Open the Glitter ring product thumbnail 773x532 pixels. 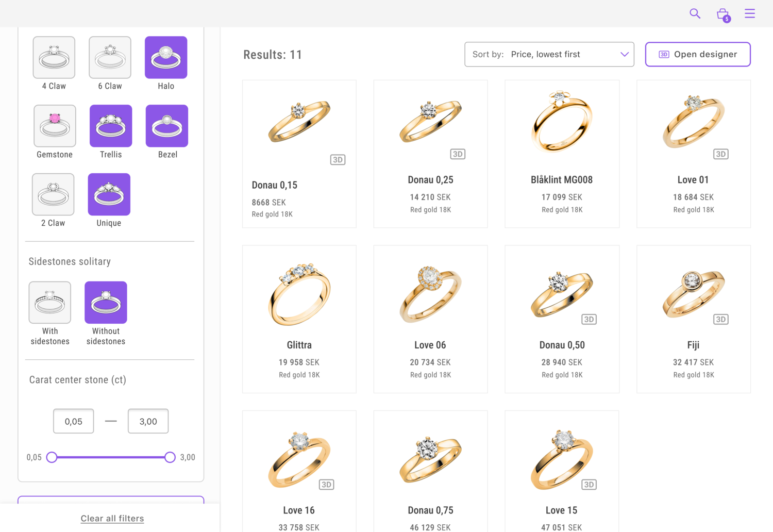[x=299, y=294]
